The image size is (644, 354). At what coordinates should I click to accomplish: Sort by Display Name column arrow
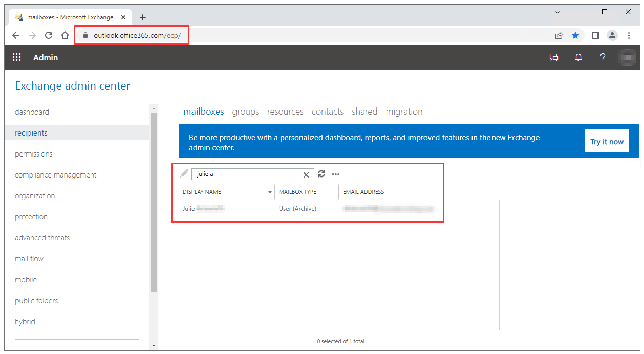270,192
